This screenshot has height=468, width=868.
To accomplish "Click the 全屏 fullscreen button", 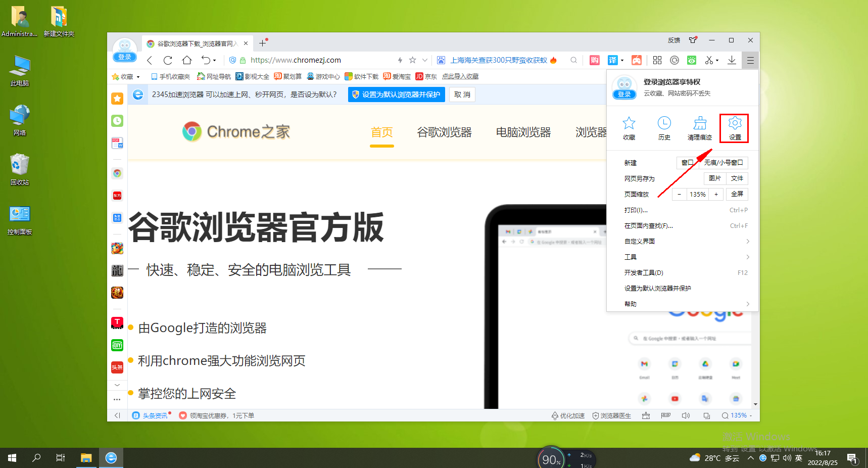I will [737, 194].
